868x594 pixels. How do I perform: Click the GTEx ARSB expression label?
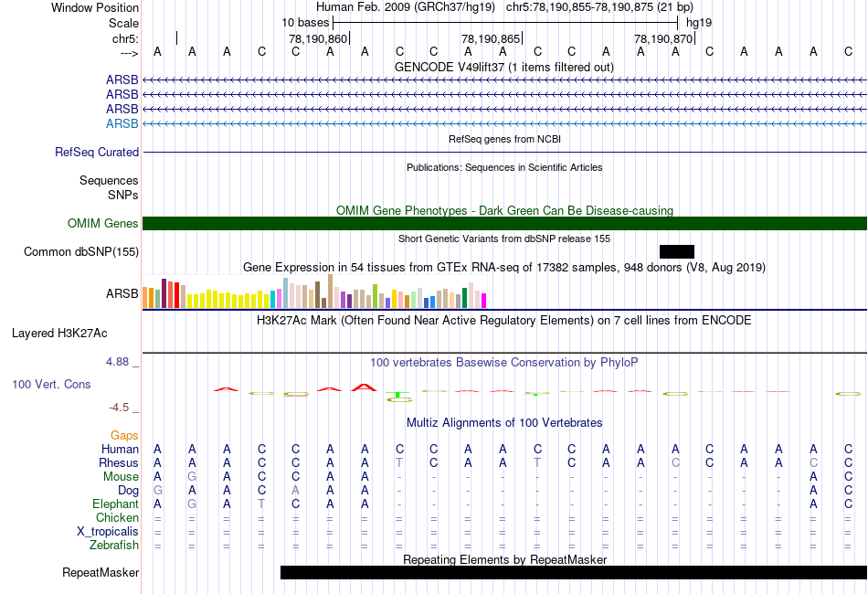122,293
